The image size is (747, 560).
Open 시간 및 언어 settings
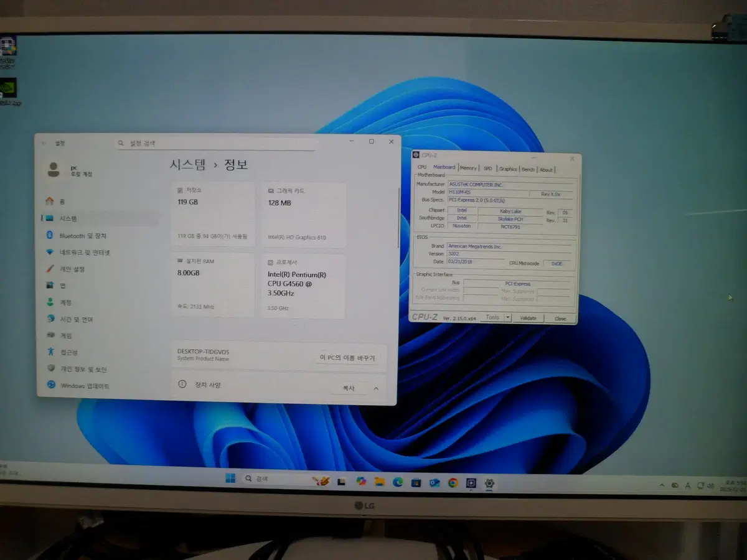tap(98, 319)
